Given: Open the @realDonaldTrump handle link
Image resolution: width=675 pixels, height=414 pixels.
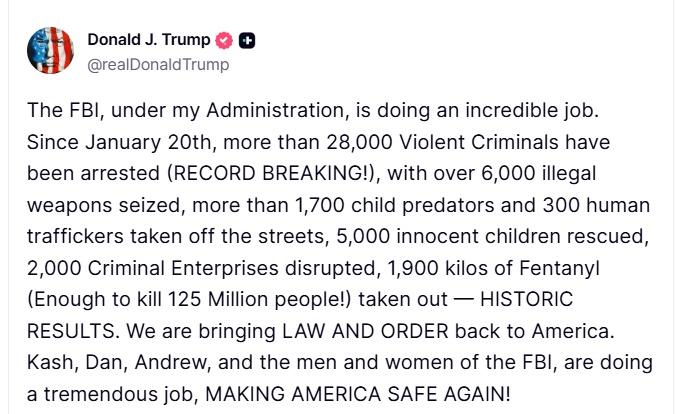Looking at the screenshot, I should point(158,64).
